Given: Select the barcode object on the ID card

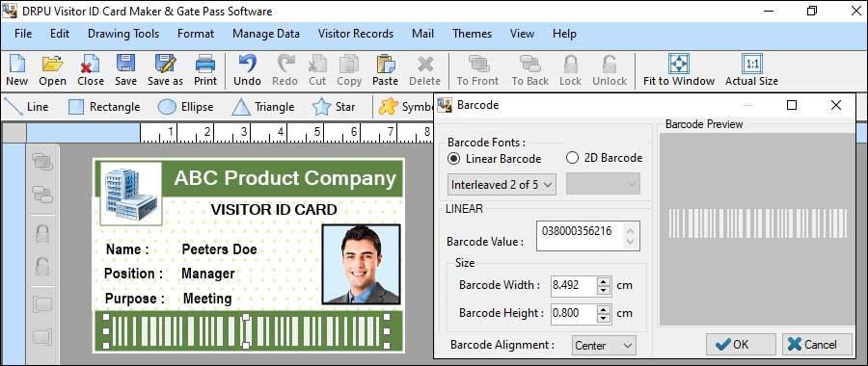Looking at the screenshot, I should (x=246, y=331).
